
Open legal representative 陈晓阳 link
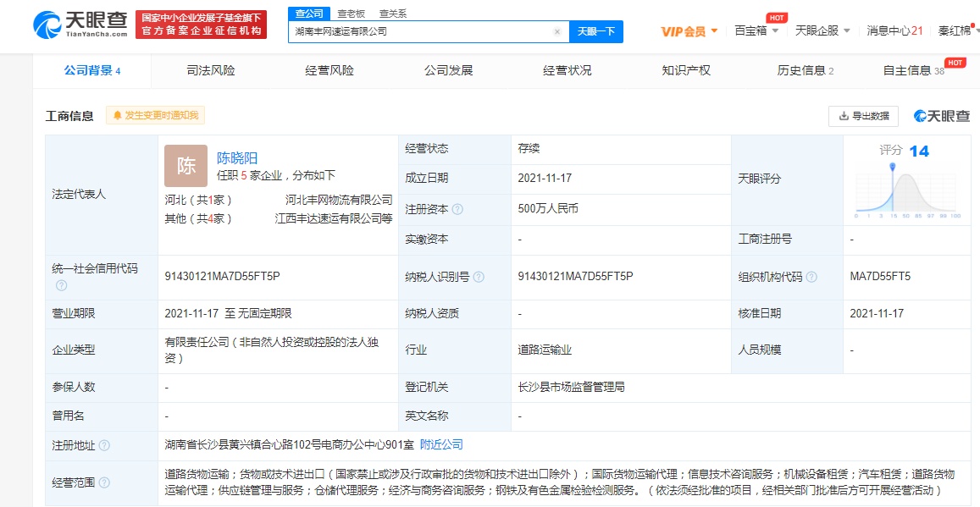pos(237,158)
